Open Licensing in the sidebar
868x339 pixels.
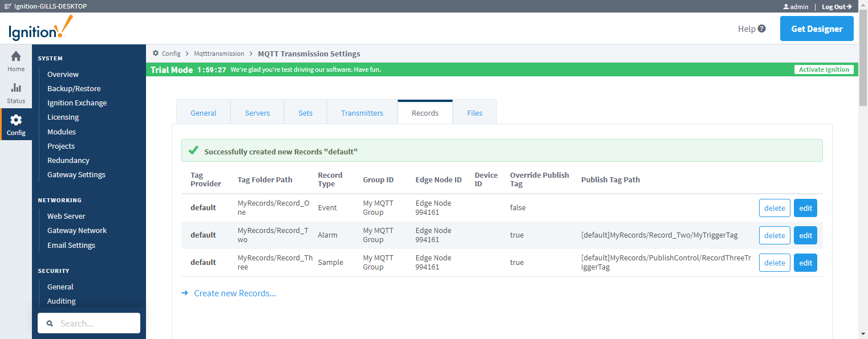(x=63, y=117)
